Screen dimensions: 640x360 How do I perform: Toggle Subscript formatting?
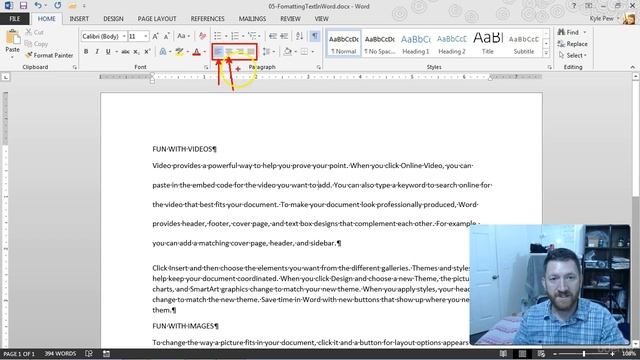pyautogui.click(x=136, y=52)
